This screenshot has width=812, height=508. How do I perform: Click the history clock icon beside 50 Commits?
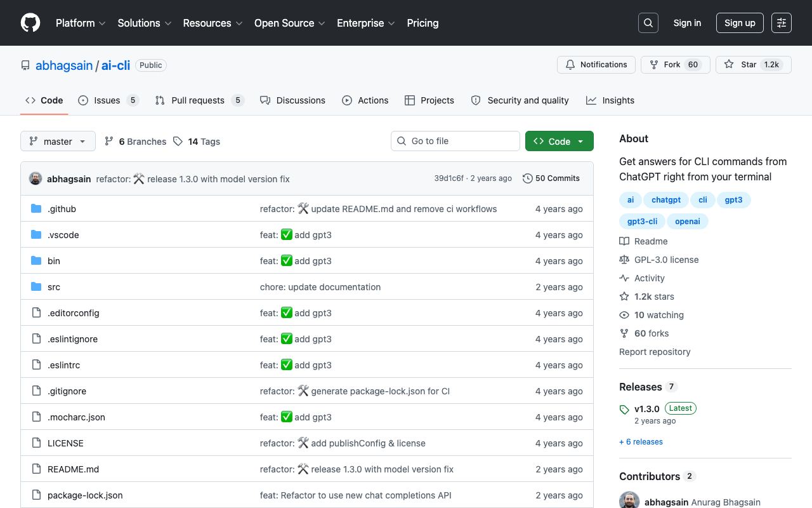pyautogui.click(x=527, y=178)
